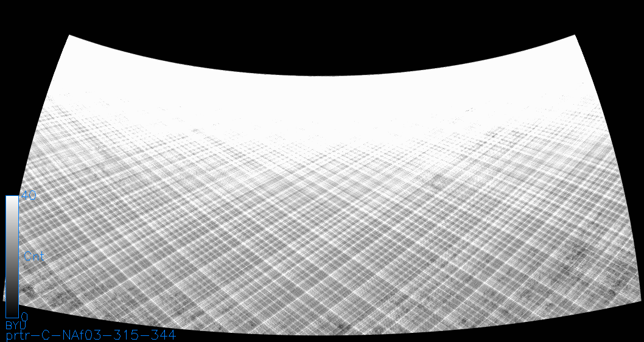Click the grayscale count colorbar
Screen dimensions: 644x342
pos(12,257)
